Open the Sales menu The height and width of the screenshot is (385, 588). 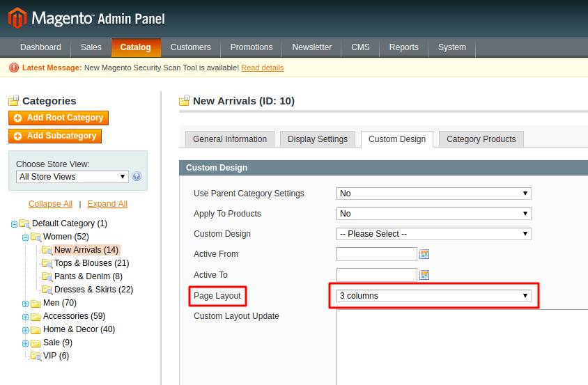[x=91, y=47]
